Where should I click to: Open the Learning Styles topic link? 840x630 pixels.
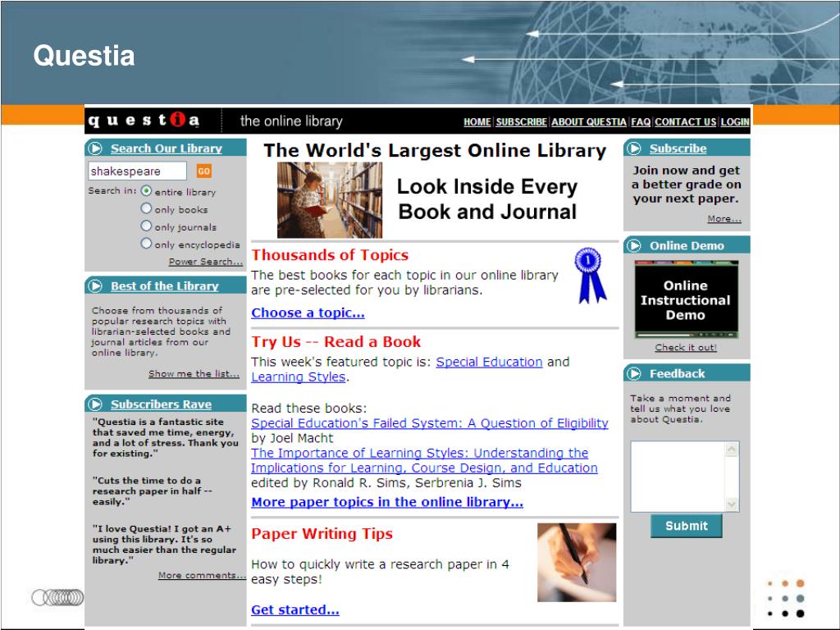click(x=299, y=377)
